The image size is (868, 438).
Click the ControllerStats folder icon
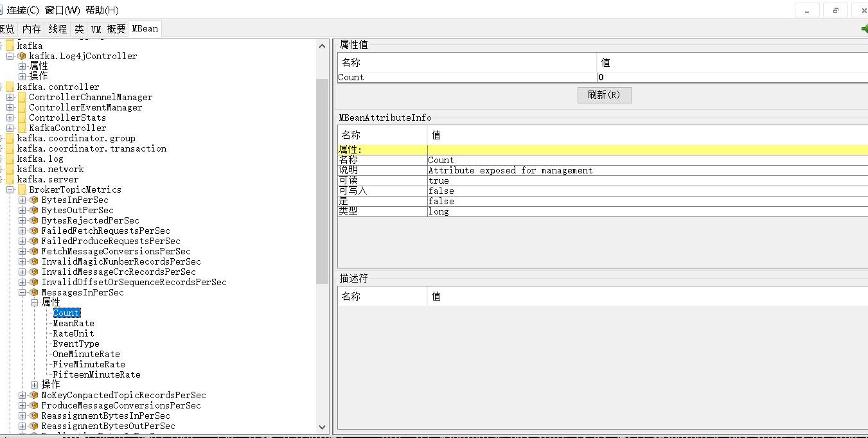pyautogui.click(x=22, y=118)
